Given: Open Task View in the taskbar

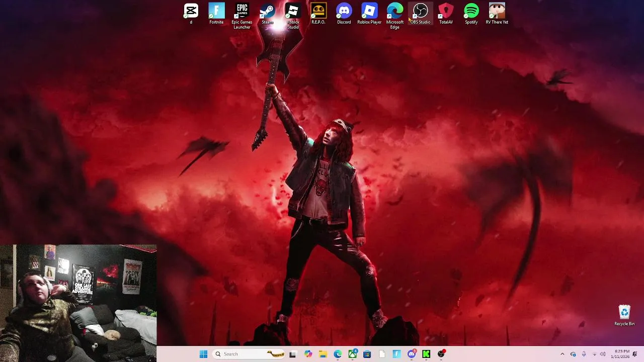Looking at the screenshot, I should click(293, 354).
